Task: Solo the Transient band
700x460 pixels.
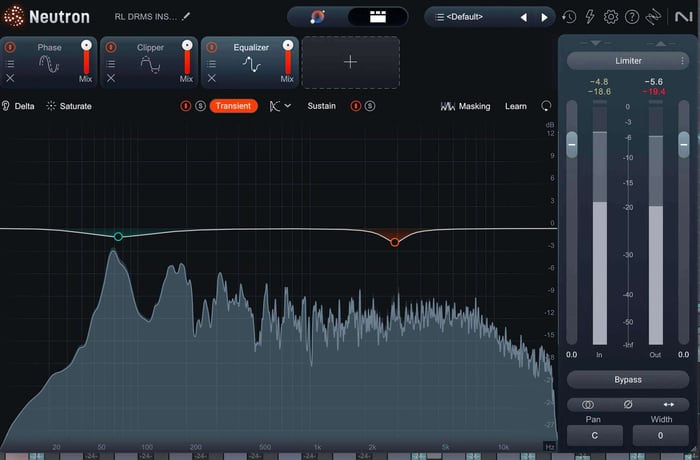Action: pyautogui.click(x=200, y=106)
